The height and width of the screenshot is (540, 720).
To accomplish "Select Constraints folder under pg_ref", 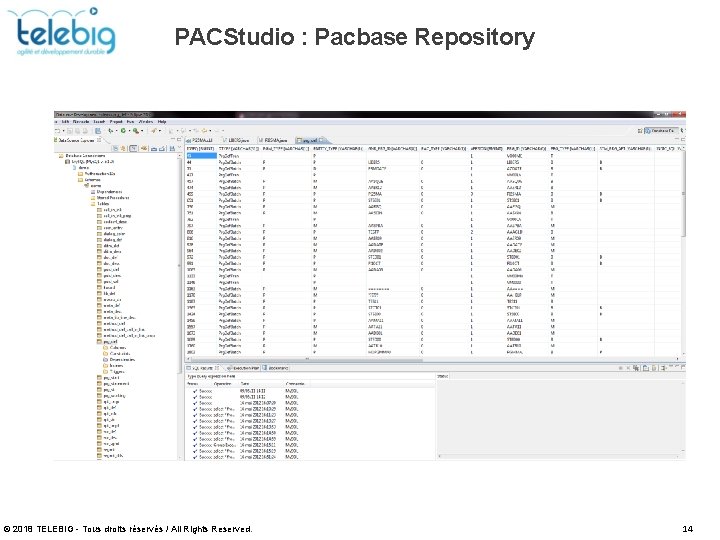I will click(116, 354).
